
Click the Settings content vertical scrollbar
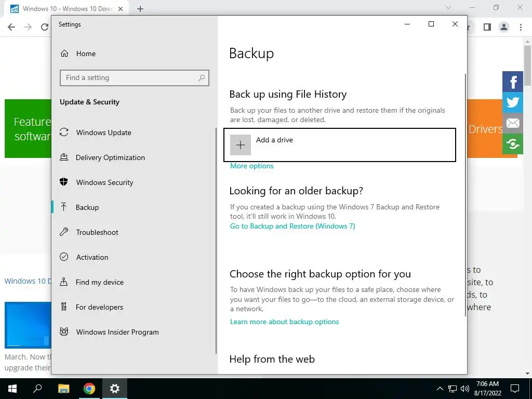pyautogui.click(x=465, y=195)
